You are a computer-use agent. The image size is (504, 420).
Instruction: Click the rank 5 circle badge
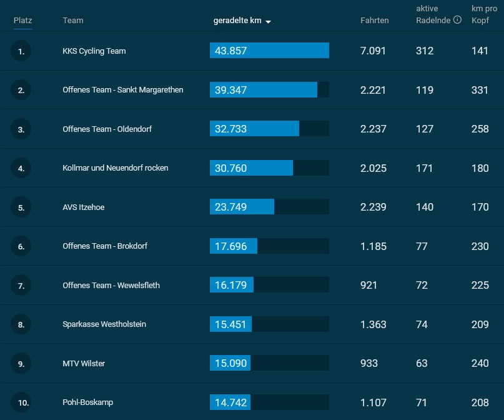(x=21, y=207)
